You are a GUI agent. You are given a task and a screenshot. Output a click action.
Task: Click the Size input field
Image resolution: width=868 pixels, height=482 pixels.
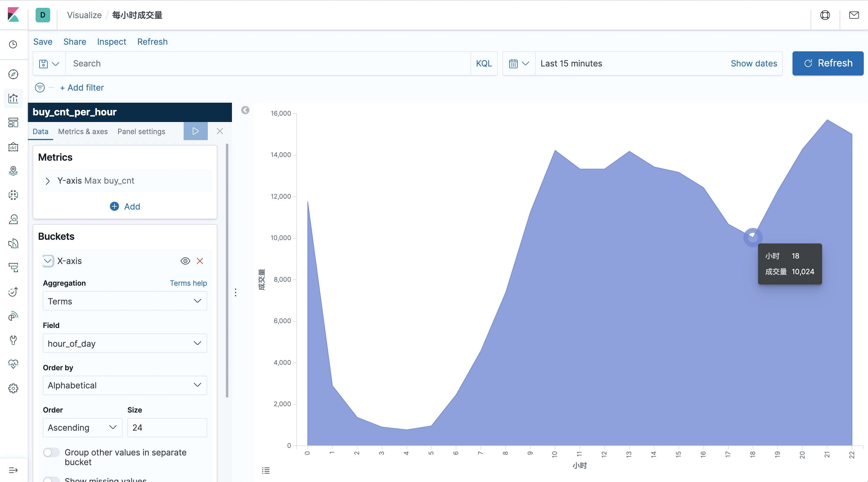[x=167, y=427]
